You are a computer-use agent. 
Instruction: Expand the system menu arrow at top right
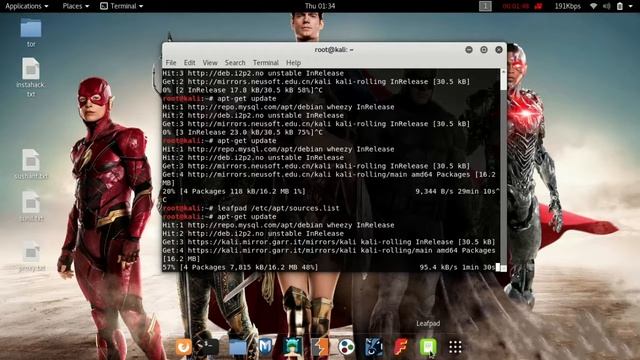[x=631, y=7]
